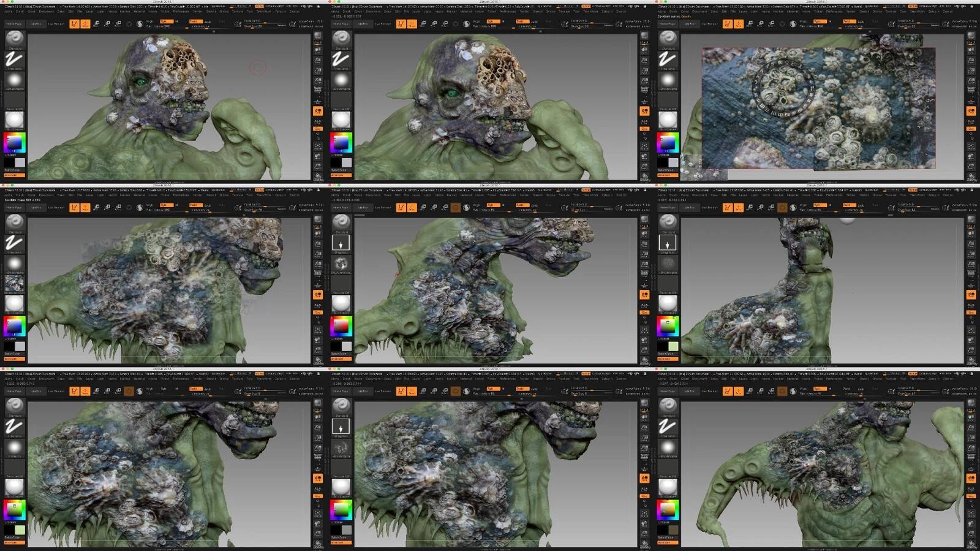
Task: Click the Rotate mode icon in the top-left screenshot toolbar
Action: (118, 24)
